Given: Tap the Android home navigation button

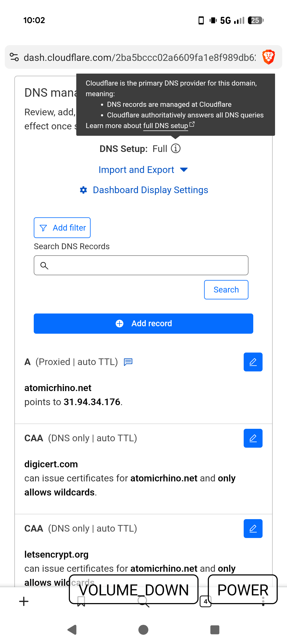Looking at the screenshot, I should [143, 630].
